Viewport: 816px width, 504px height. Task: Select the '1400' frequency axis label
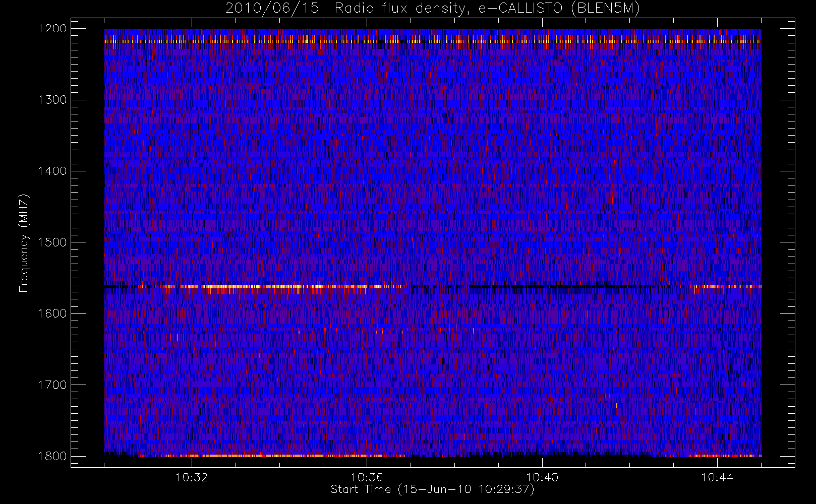[x=52, y=171]
